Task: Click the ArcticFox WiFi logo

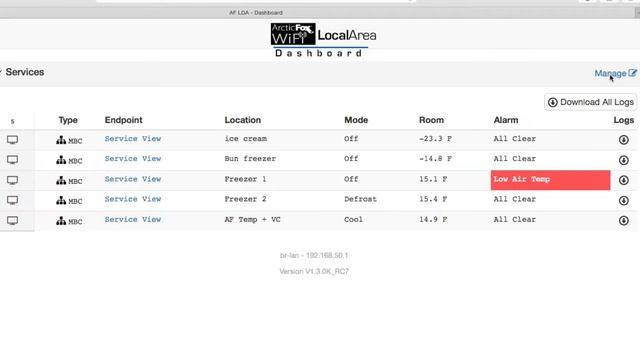Action: [293, 34]
